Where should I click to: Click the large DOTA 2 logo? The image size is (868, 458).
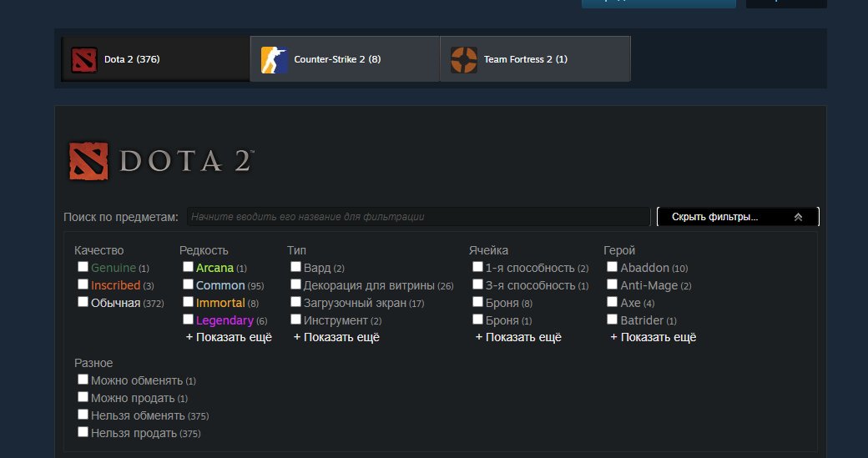point(161,161)
